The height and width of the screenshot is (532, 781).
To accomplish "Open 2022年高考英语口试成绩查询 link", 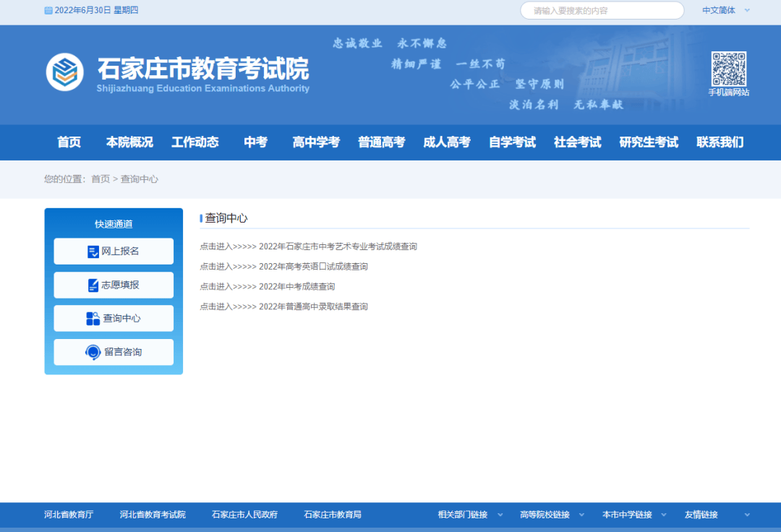I will (x=313, y=267).
